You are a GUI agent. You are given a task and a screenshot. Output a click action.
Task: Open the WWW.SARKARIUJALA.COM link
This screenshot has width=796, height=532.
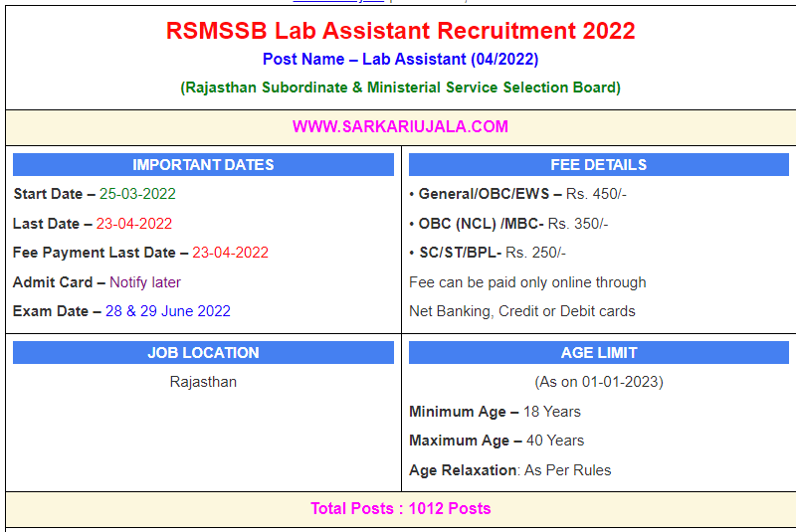tap(400, 126)
